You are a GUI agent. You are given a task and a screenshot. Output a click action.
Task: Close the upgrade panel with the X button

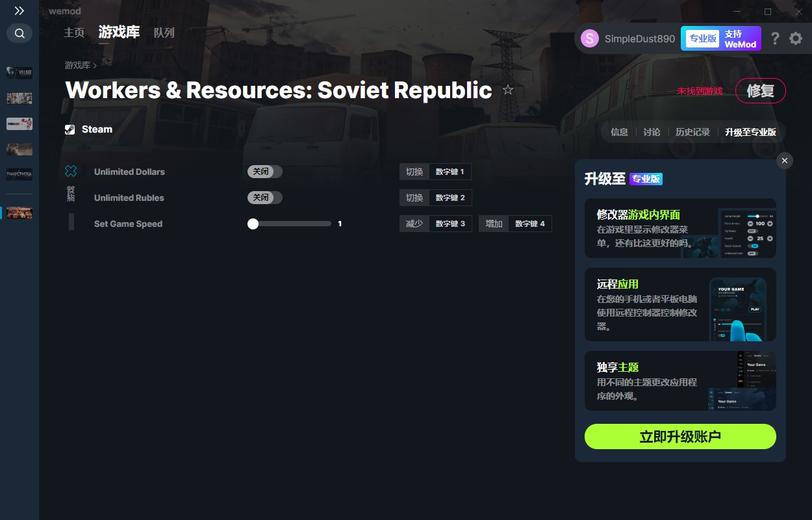785,161
